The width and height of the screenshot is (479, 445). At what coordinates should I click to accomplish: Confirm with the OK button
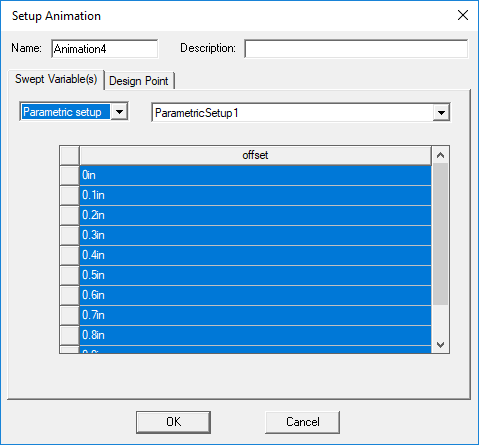[x=173, y=422]
